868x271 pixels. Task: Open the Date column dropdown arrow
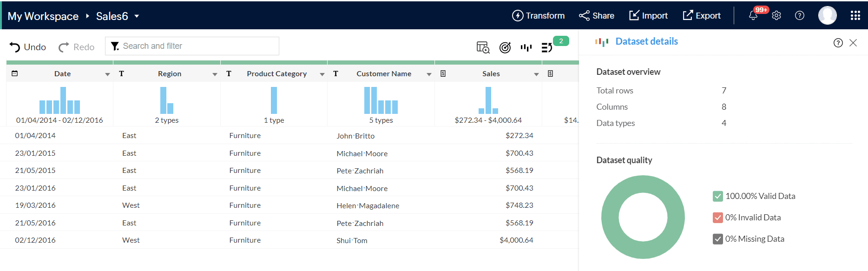click(107, 74)
